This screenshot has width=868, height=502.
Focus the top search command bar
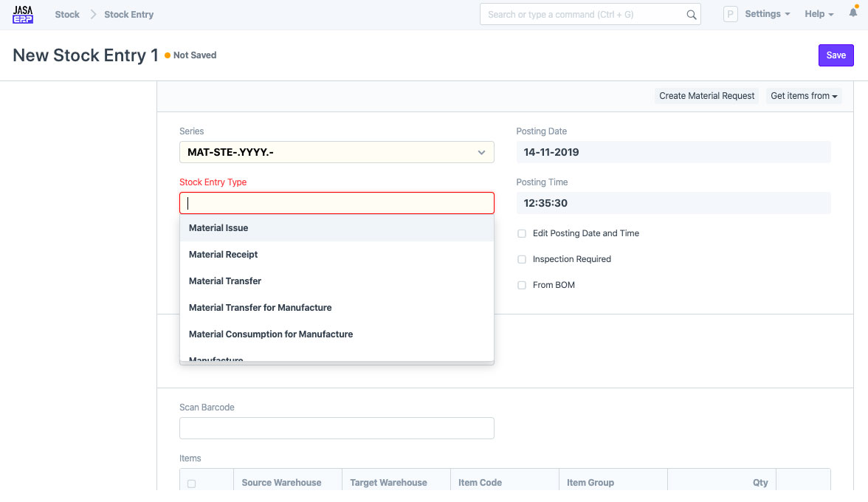pos(583,15)
